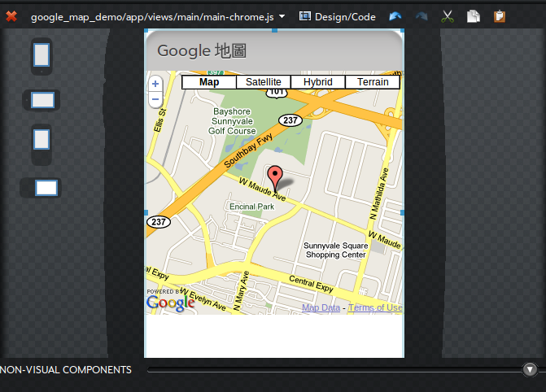This screenshot has width=546, height=392.
Task: Zoom in the map with plus button
Action: tap(155, 84)
